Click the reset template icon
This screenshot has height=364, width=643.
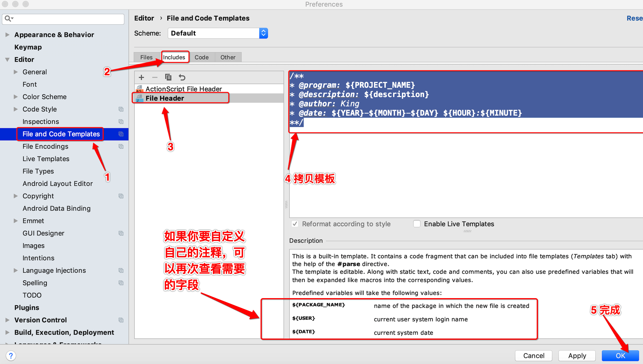[182, 77]
